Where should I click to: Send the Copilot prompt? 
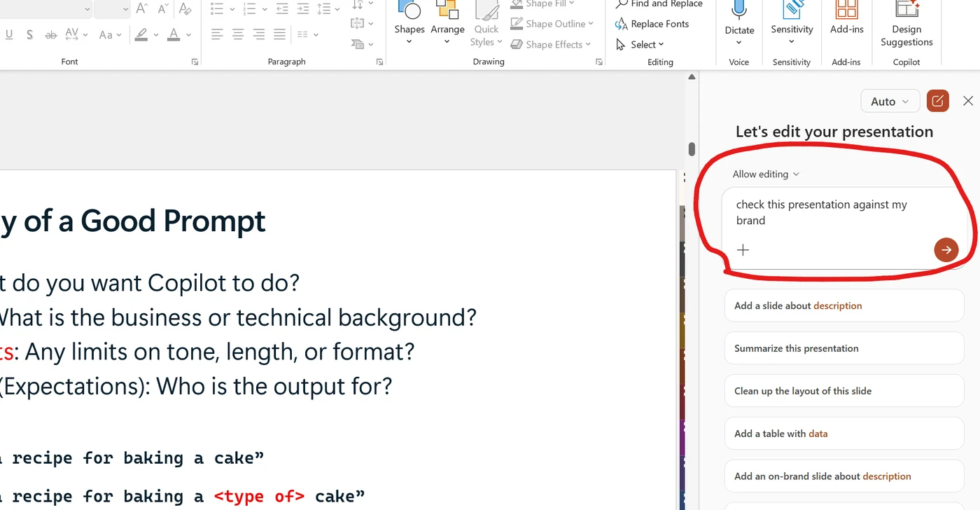(946, 249)
